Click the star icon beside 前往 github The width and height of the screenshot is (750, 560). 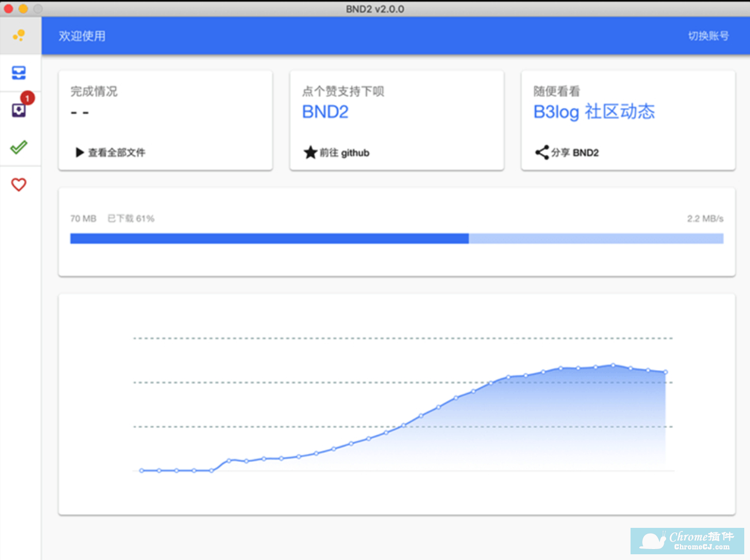pos(310,153)
